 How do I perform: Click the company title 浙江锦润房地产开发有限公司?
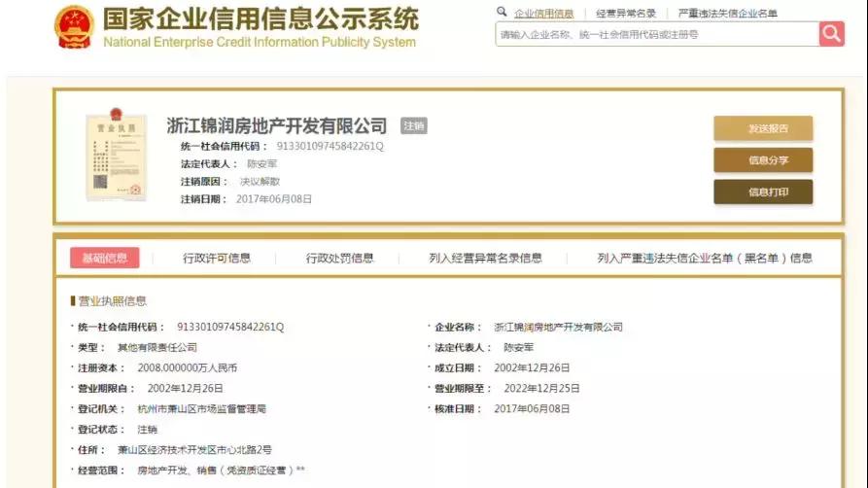click(x=277, y=125)
